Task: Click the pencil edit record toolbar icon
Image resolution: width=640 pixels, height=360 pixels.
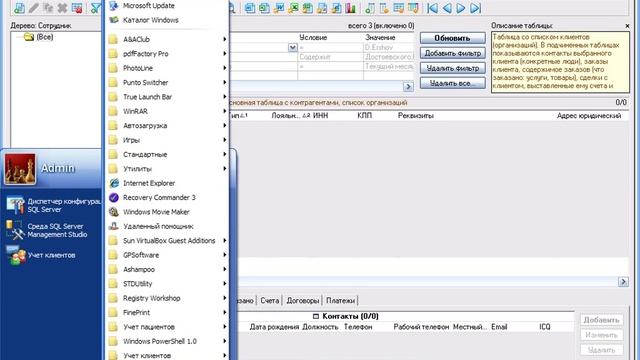Action: [33, 8]
